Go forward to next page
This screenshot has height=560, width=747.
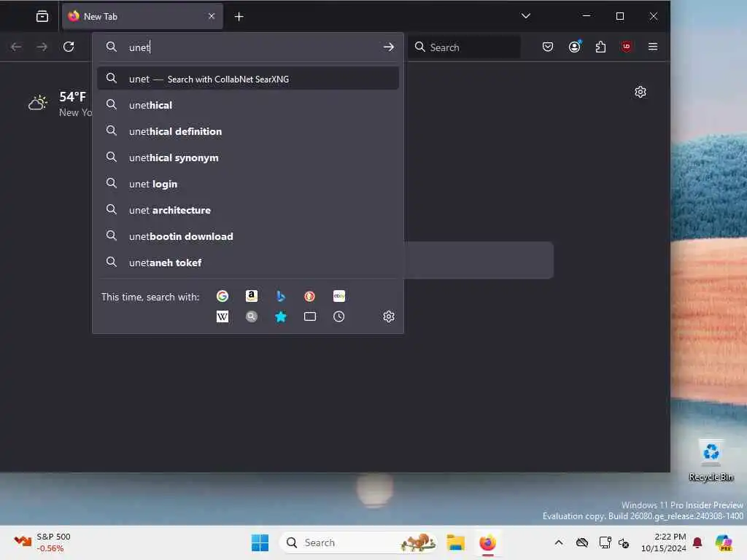tap(42, 47)
